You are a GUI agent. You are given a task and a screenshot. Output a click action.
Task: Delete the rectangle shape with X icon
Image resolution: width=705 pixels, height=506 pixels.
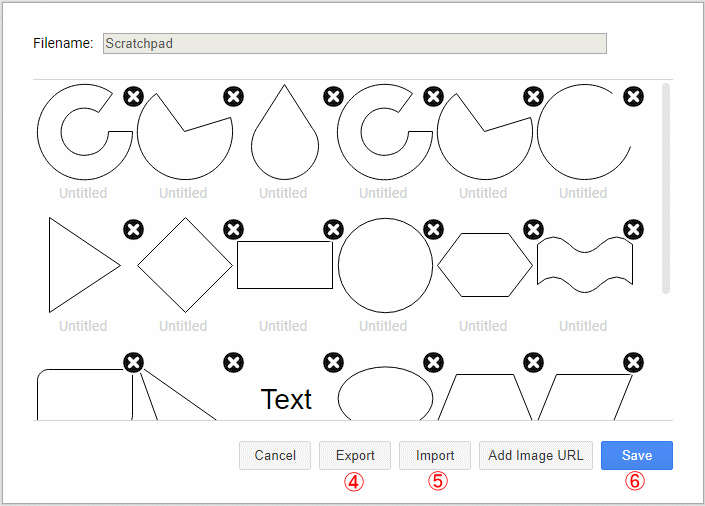333,230
